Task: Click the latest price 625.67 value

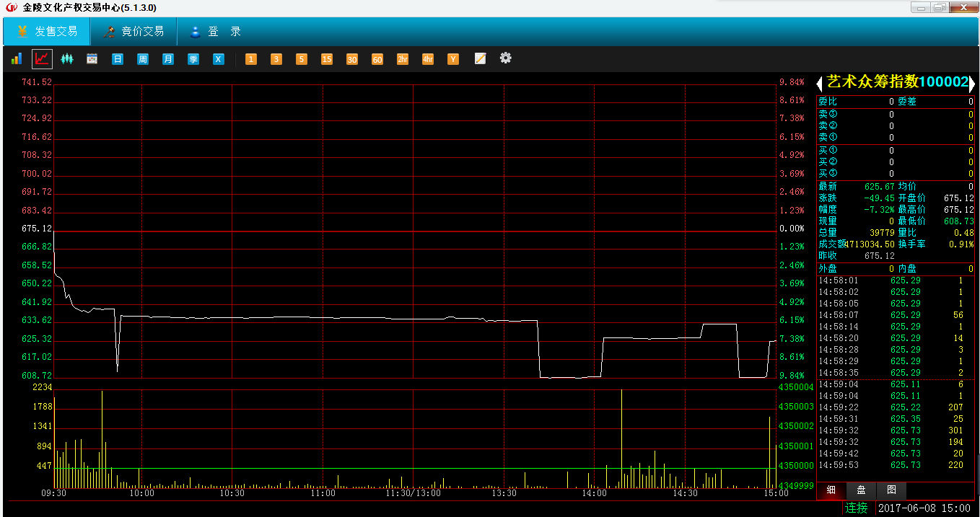Action: (x=879, y=186)
